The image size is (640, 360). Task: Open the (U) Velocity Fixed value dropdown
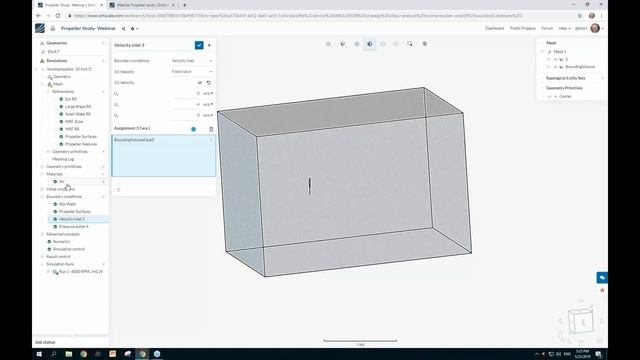(192, 71)
